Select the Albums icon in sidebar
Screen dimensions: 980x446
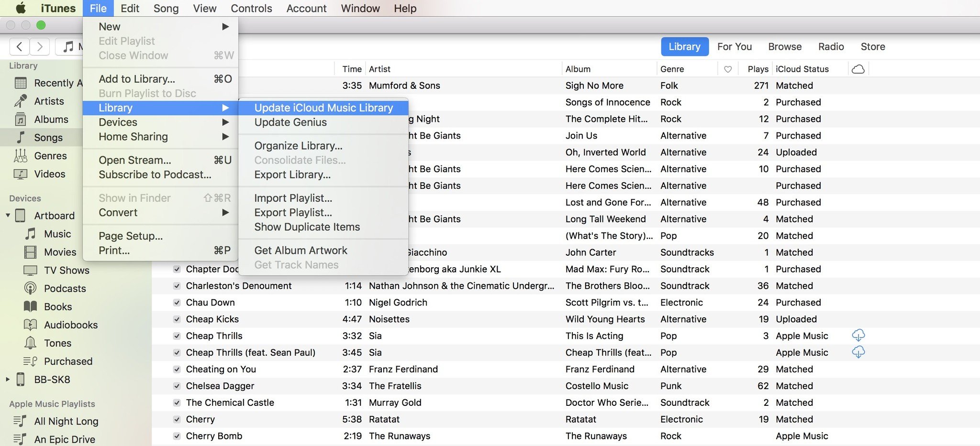tap(21, 120)
